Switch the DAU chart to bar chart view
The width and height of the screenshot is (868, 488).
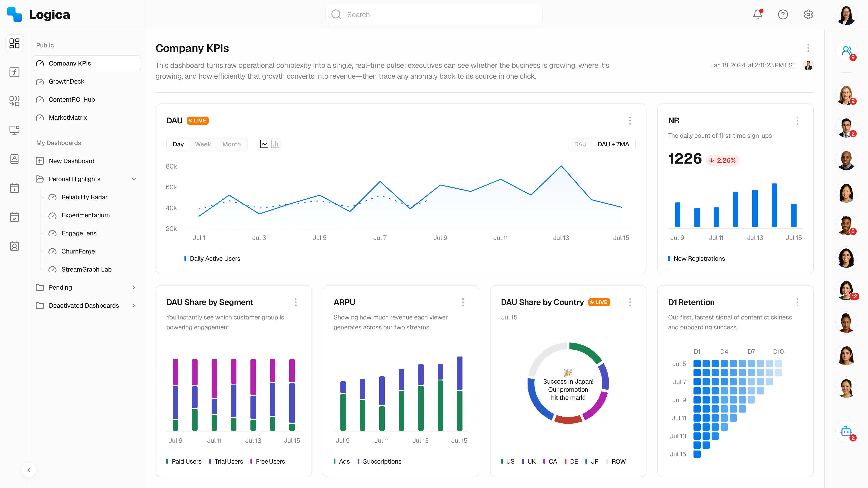coord(275,144)
